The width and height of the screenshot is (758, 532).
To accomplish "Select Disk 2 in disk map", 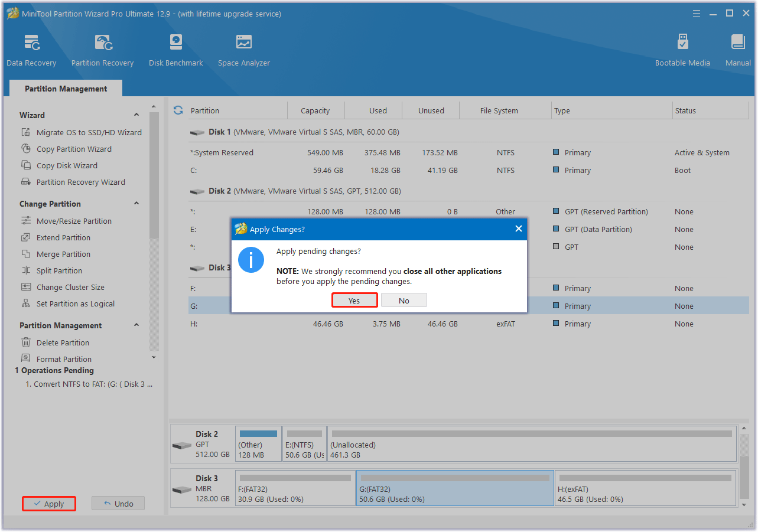I will coord(202,444).
